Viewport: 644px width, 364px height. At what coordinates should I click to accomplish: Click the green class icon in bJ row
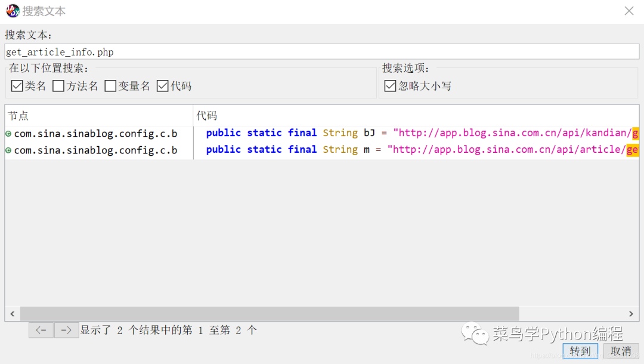pyautogui.click(x=8, y=134)
